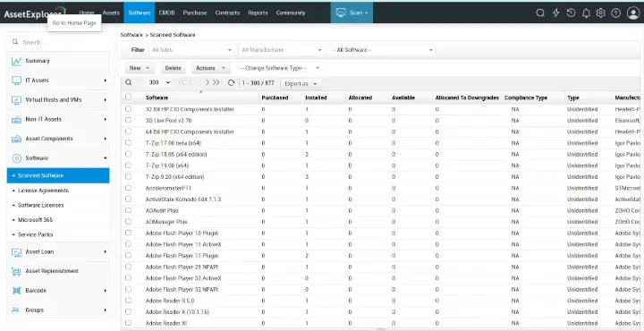The height and width of the screenshot is (331, 644).
Task: Open the Export as dropdown
Action: pyautogui.click(x=301, y=84)
